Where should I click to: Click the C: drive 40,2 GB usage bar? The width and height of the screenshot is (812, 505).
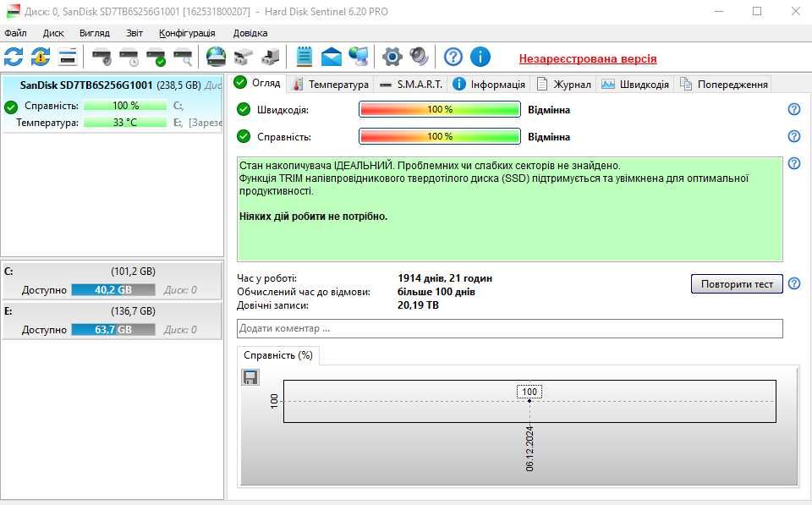[x=112, y=289]
